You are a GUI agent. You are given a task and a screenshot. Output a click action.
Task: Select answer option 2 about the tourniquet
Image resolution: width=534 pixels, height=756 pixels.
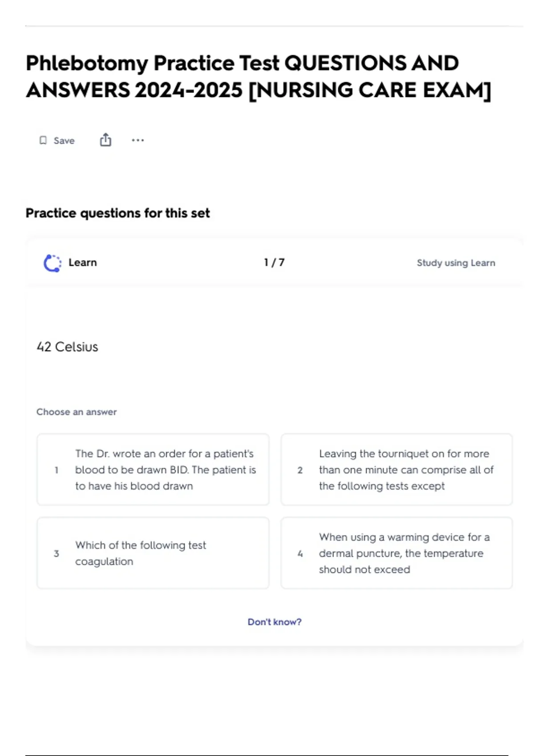click(397, 470)
